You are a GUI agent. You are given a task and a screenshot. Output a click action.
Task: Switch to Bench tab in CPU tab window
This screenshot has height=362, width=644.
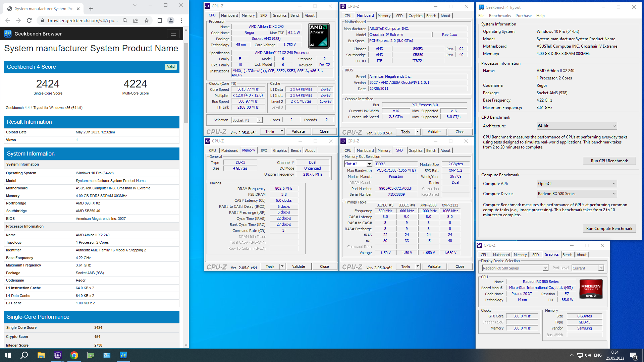click(x=296, y=15)
